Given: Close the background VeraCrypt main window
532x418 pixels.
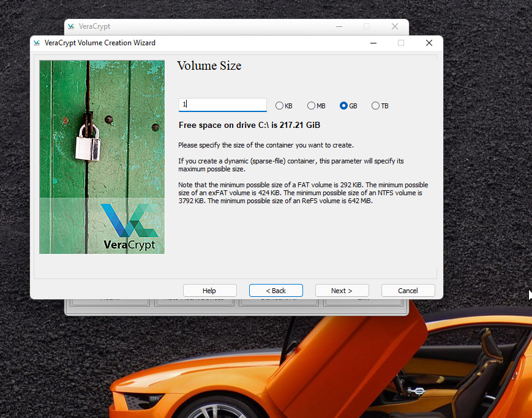Looking at the screenshot, I should click(x=395, y=26).
